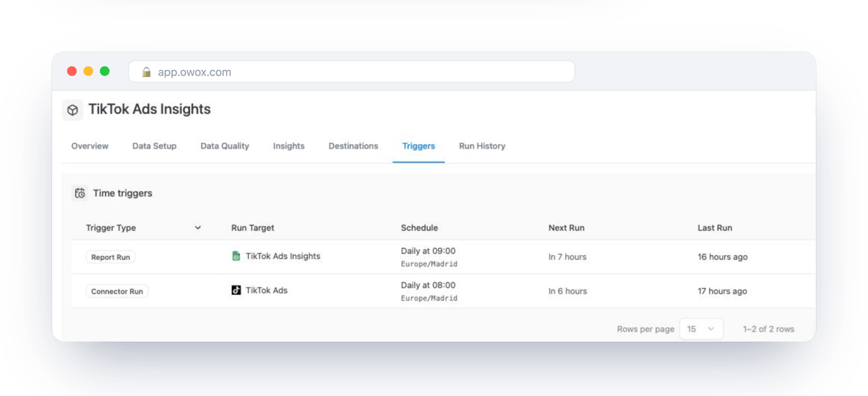Screen dimensions: 868x396
Task: Click the TikTok Ads Insights page title
Action: [x=149, y=109]
